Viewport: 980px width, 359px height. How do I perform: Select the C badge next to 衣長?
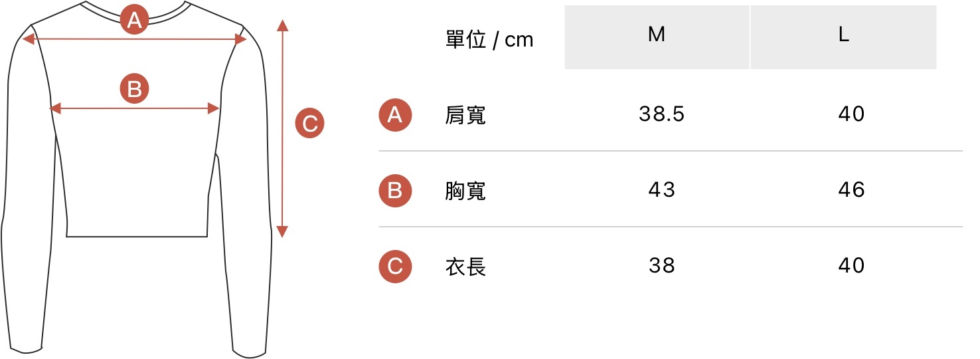395,267
